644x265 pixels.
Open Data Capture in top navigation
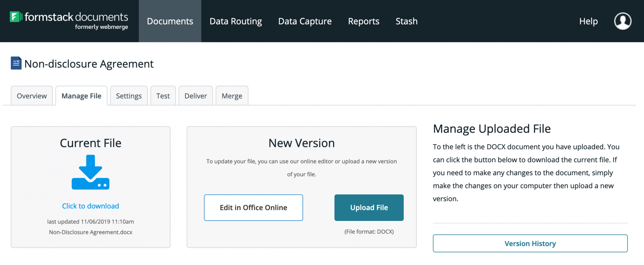(305, 21)
